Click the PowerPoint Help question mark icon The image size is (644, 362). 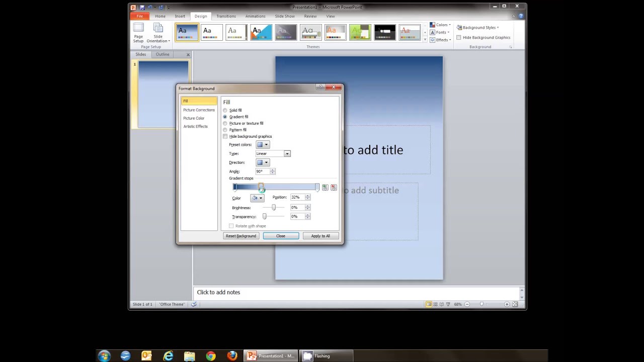click(x=521, y=16)
